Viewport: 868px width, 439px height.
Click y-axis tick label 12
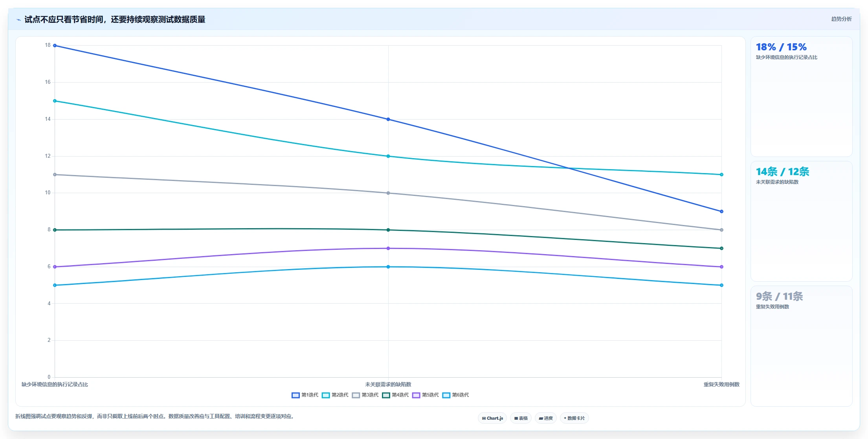click(48, 156)
